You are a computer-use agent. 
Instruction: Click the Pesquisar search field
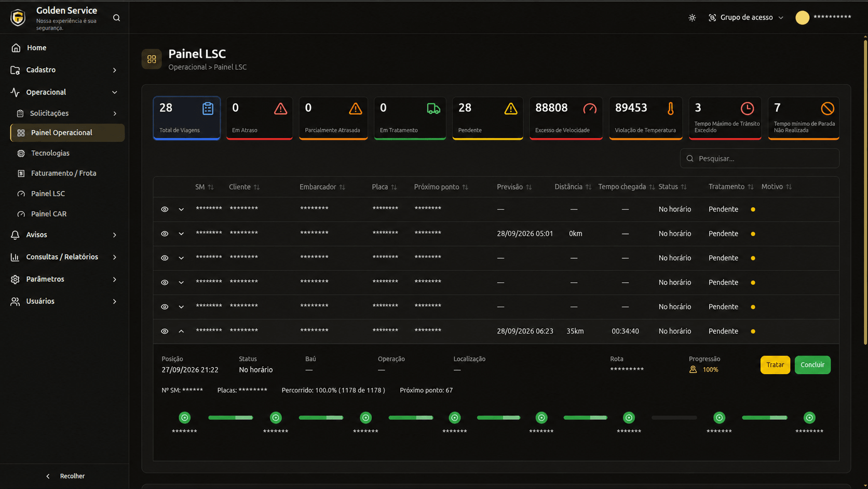(759, 158)
